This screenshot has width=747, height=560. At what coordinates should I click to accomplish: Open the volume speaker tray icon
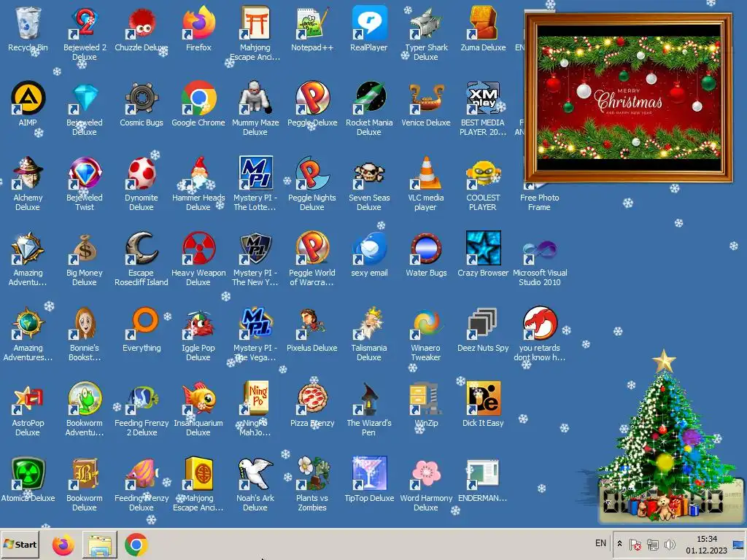670,544
